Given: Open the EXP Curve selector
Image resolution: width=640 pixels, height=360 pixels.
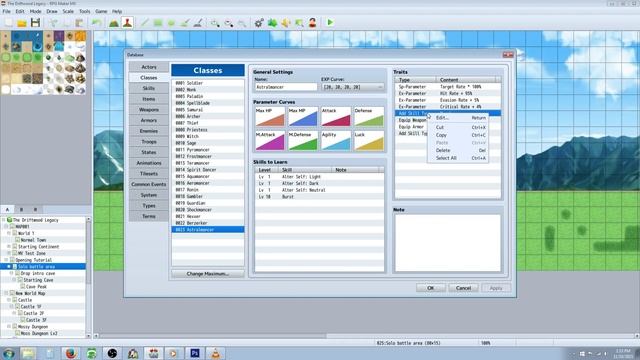Looking at the screenshot, I should pos(353,87).
